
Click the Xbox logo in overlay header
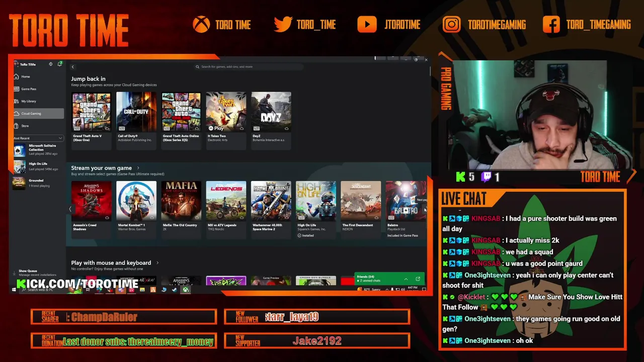point(201,25)
